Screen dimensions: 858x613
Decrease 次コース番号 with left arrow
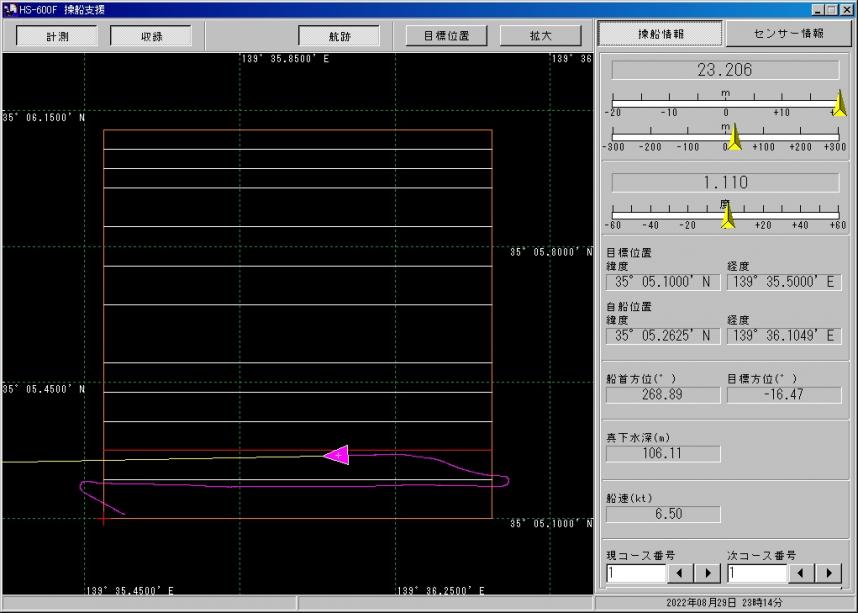point(801,573)
